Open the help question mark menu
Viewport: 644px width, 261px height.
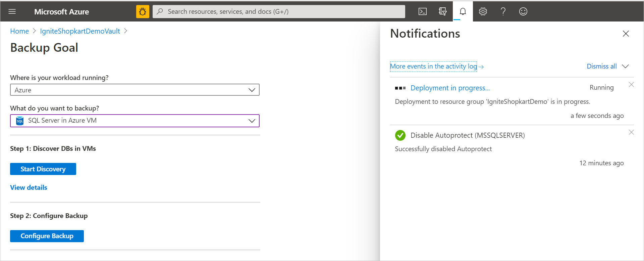coord(503,12)
